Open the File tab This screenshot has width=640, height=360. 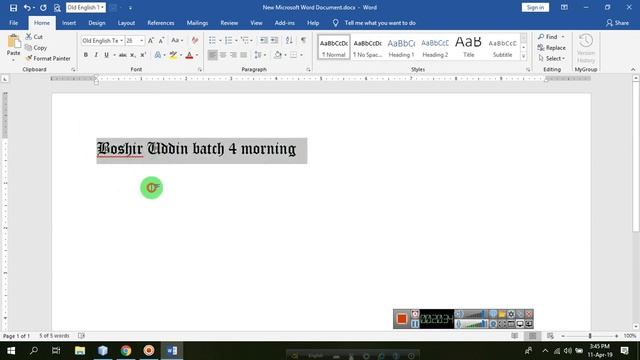[x=13, y=23]
